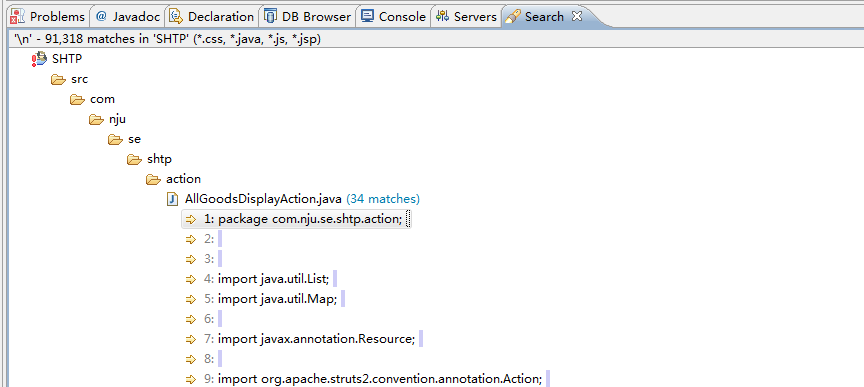Select the SHTP project node

click(67, 58)
